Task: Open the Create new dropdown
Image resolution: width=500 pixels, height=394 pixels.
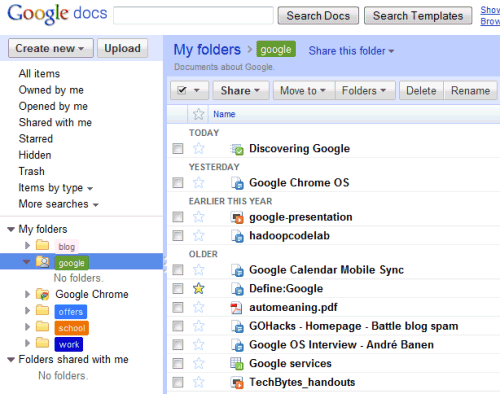Action: 51,48
